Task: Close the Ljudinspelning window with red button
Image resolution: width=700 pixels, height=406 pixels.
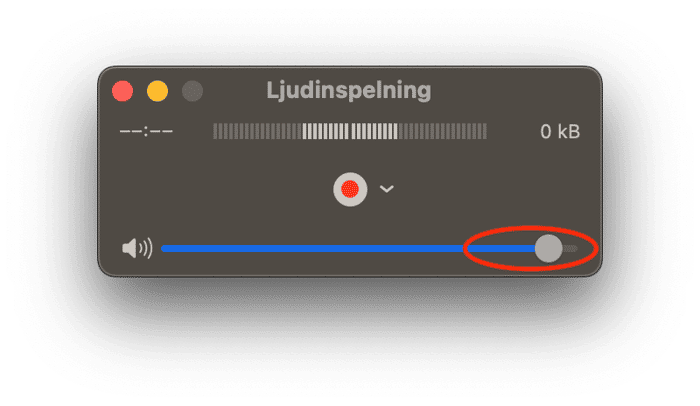Action: pos(122,91)
